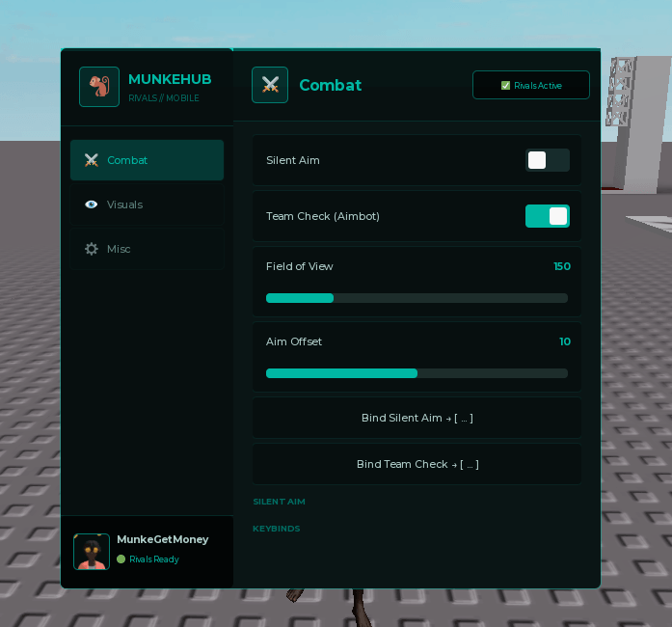
Task: Click the crossed swords icon beside Combat heading
Action: [270, 85]
